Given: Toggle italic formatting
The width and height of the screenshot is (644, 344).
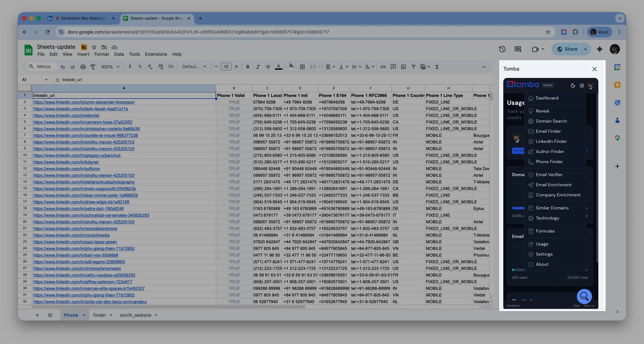Looking at the screenshot, I should (258, 67).
